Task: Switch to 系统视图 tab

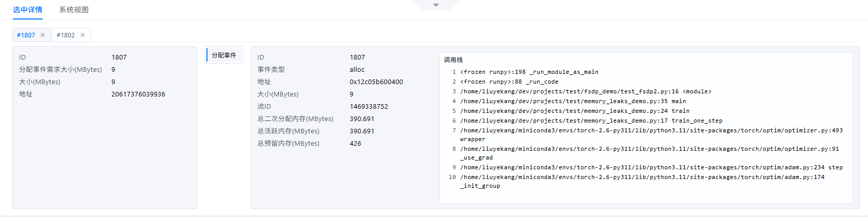Action: tap(74, 10)
